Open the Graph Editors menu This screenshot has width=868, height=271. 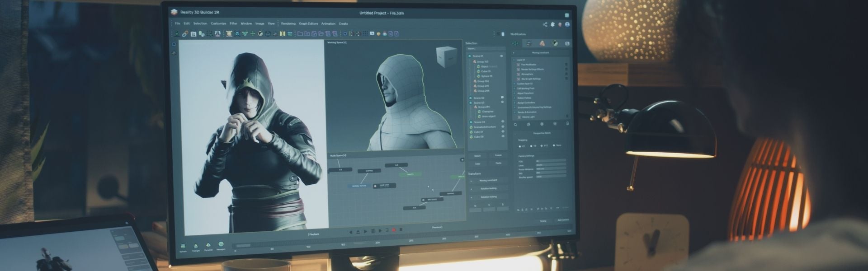pos(308,24)
